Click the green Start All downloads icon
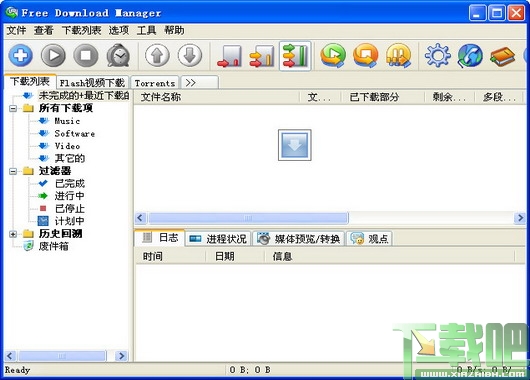The height and width of the screenshot is (380, 530). [x=333, y=55]
